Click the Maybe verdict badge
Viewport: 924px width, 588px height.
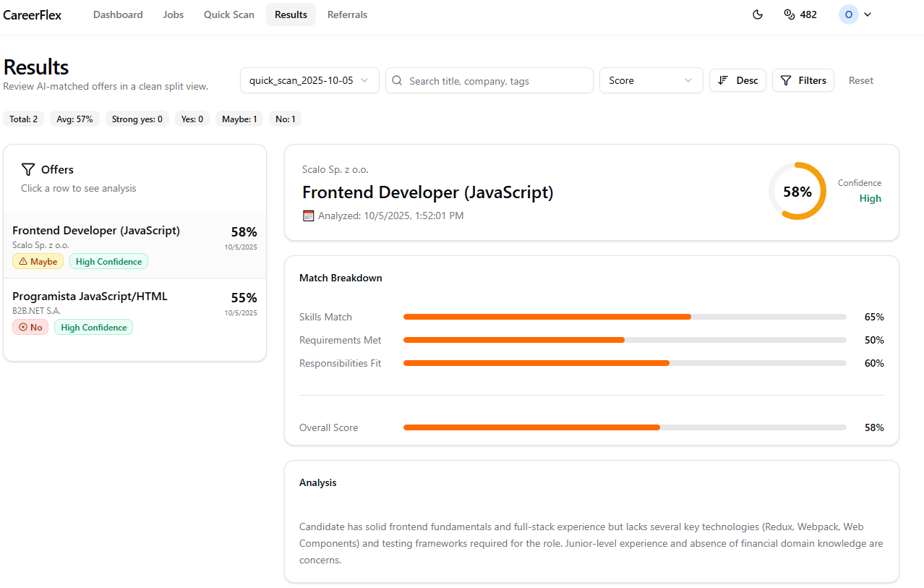click(x=38, y=261)
